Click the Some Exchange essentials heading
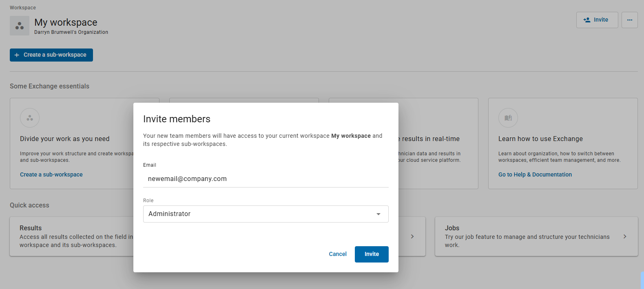 click(49, 86)
